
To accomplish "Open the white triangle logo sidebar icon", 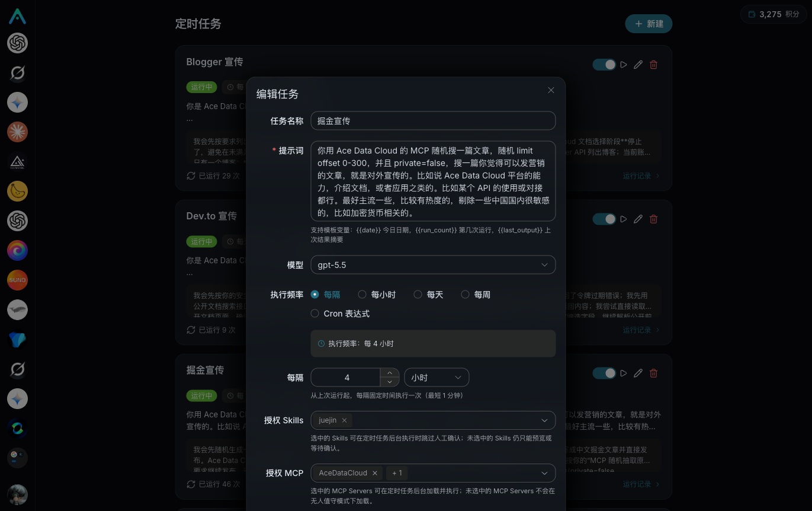I will pos(17,162).
